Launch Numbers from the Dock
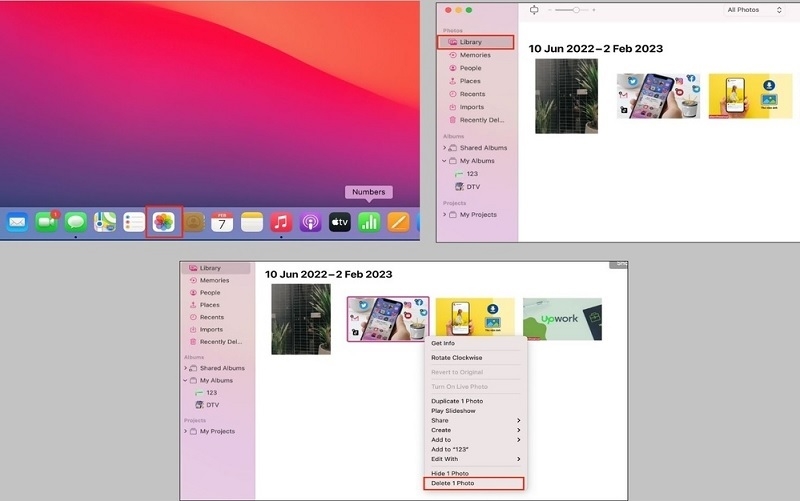The image size is (800, 501). pos(369,222)
